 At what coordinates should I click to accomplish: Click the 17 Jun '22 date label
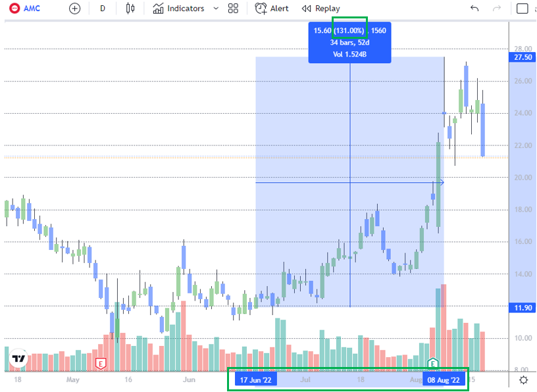[x=256, y=380]
